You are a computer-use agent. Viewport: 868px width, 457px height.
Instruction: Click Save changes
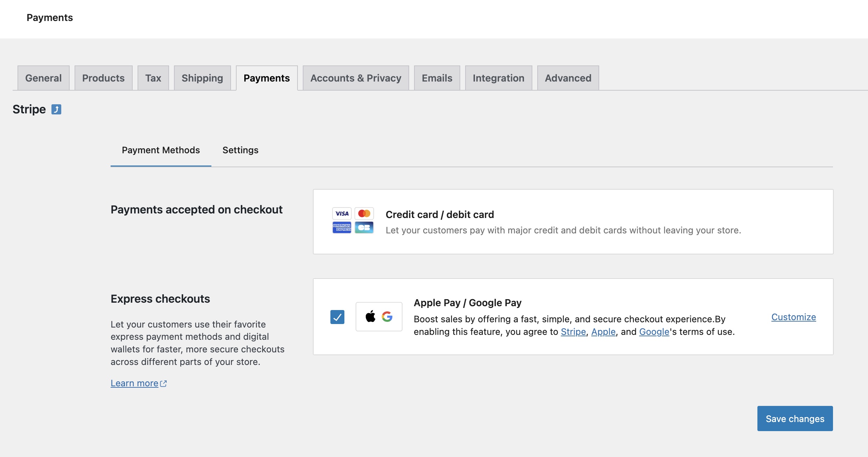[x=795, y=418]
